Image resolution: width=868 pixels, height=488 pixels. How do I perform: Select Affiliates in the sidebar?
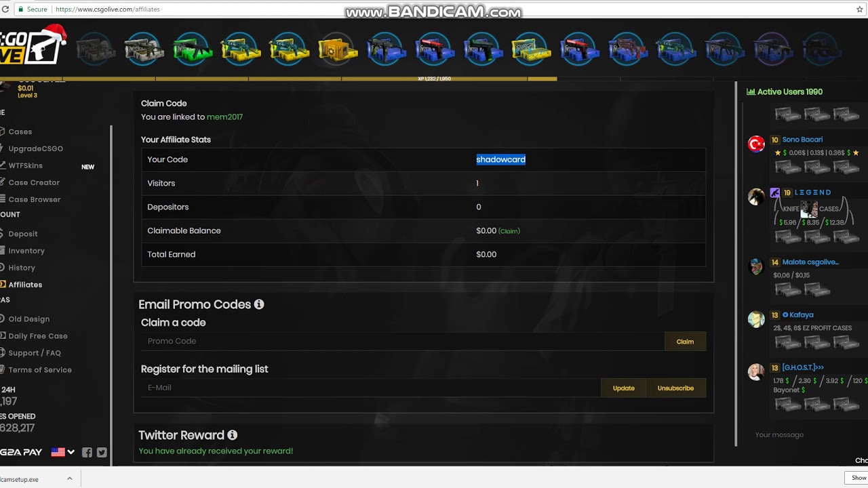[24, 285]
